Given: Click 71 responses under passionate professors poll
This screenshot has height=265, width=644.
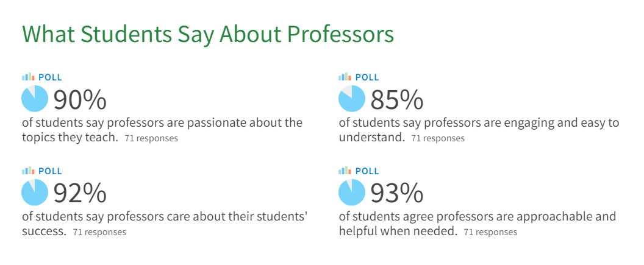Looking at the screenshot, I should click(x=151, y=138).
